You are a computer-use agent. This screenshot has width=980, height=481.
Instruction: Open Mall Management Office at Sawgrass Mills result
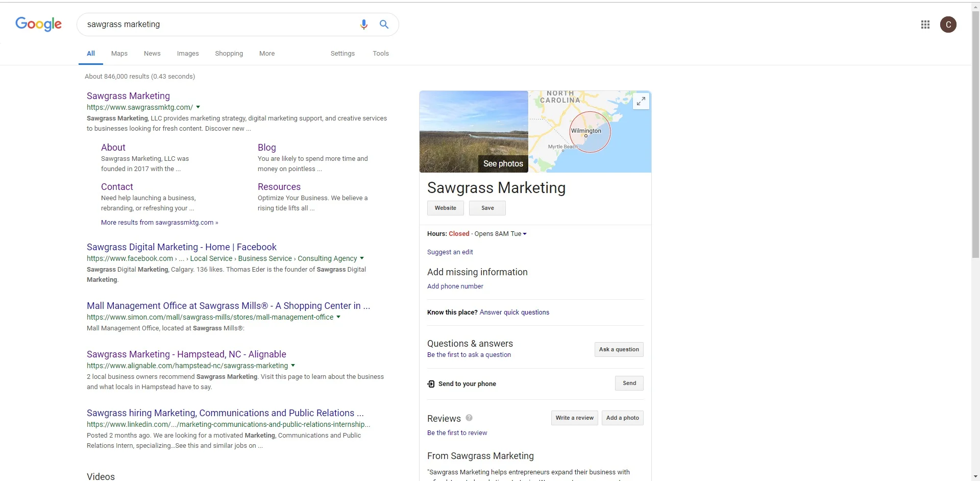point(228,306)
